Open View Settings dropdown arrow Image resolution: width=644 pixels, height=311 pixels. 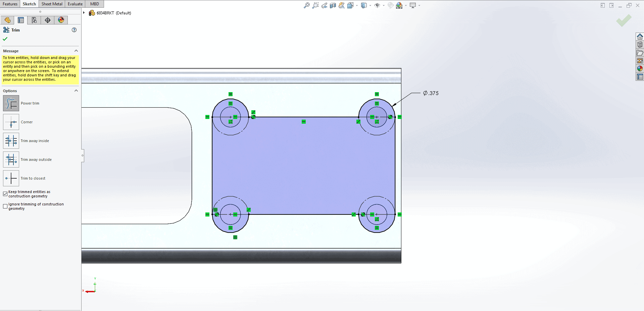tap(419, 5)
